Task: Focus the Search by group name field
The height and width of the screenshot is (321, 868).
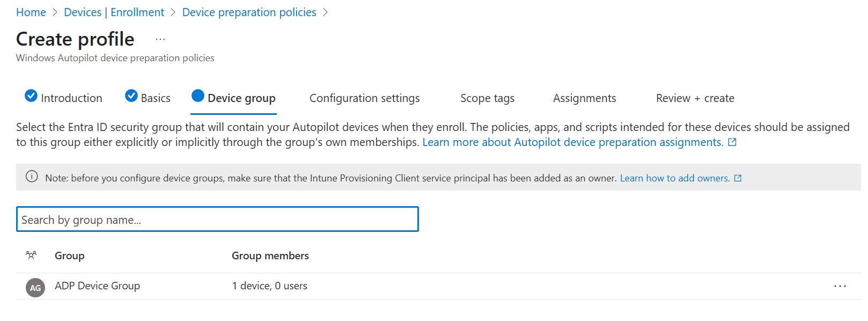Action: (x=217, y=220)
